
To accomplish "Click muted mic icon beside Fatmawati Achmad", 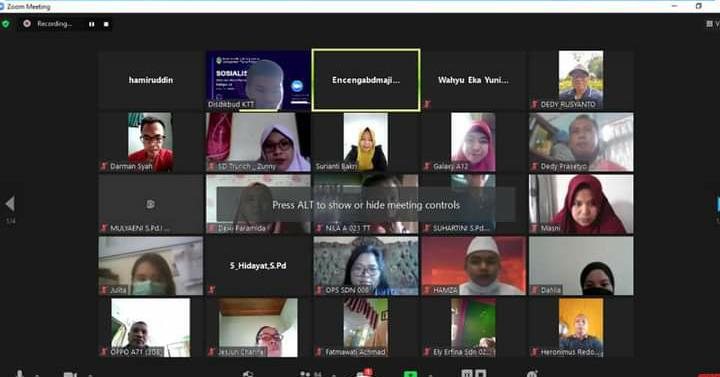I will pos(319,352).
